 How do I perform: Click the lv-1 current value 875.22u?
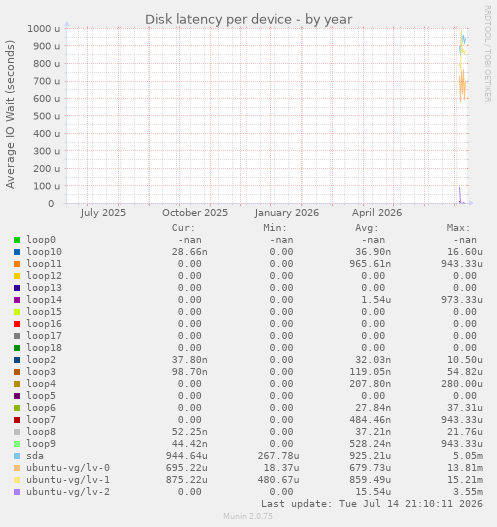pos(187,480)
